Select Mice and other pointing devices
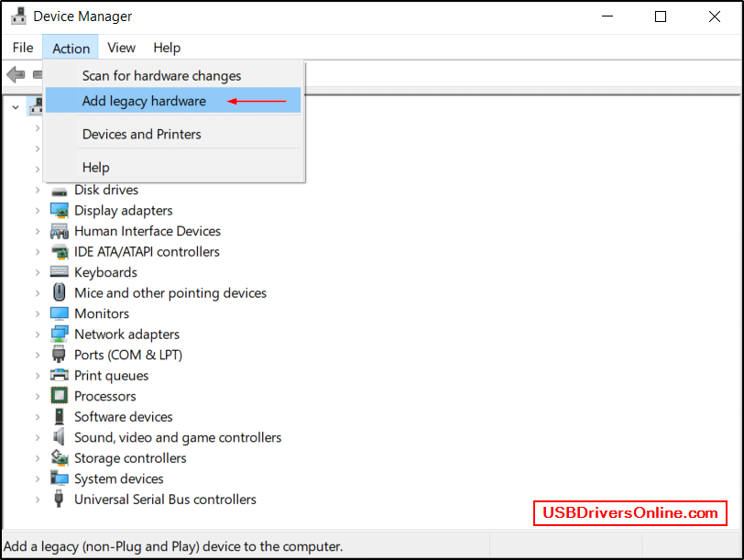Viewport: 744px width, 560px height. (170, 293)
